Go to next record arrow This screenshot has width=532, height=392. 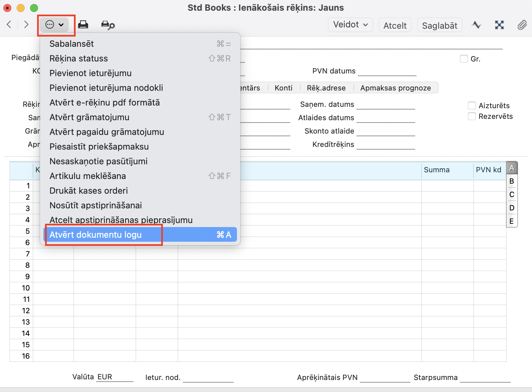click(26, 25)
